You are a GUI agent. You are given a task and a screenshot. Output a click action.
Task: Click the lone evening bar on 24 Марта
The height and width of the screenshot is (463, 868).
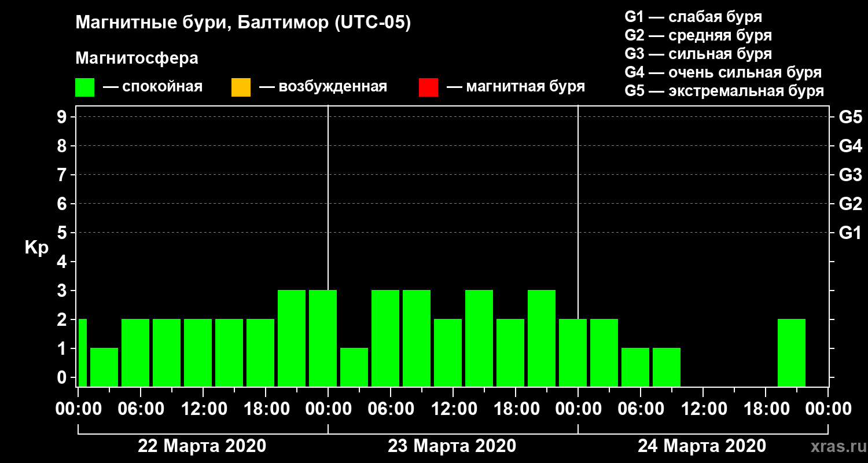[x=792, y=352]
